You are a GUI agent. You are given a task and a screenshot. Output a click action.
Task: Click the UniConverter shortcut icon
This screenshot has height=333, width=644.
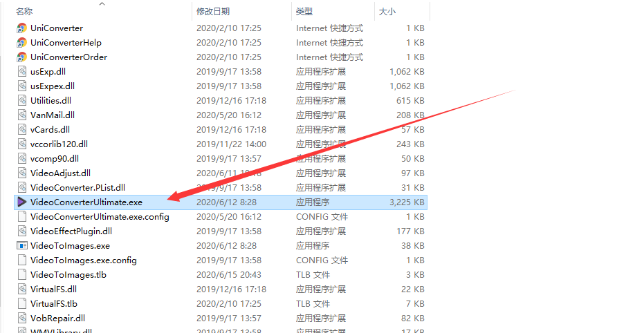coord(21,28)
